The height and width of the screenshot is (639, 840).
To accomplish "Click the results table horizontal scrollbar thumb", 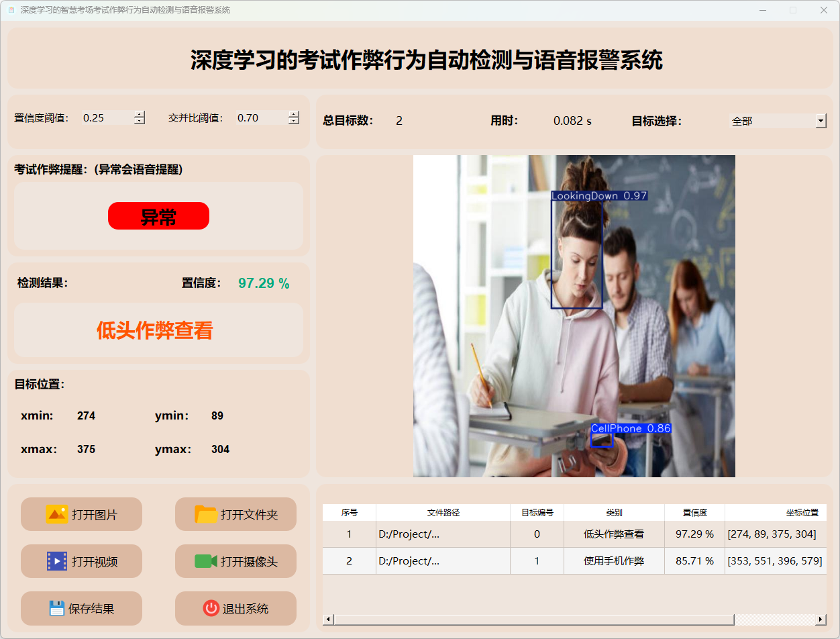I will [534, 619].
